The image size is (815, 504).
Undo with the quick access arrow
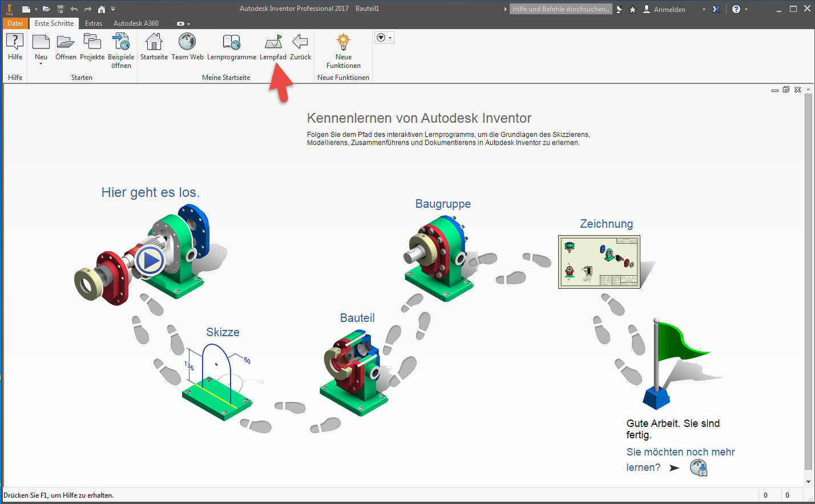pyautogui.click(x=74, y=9)
